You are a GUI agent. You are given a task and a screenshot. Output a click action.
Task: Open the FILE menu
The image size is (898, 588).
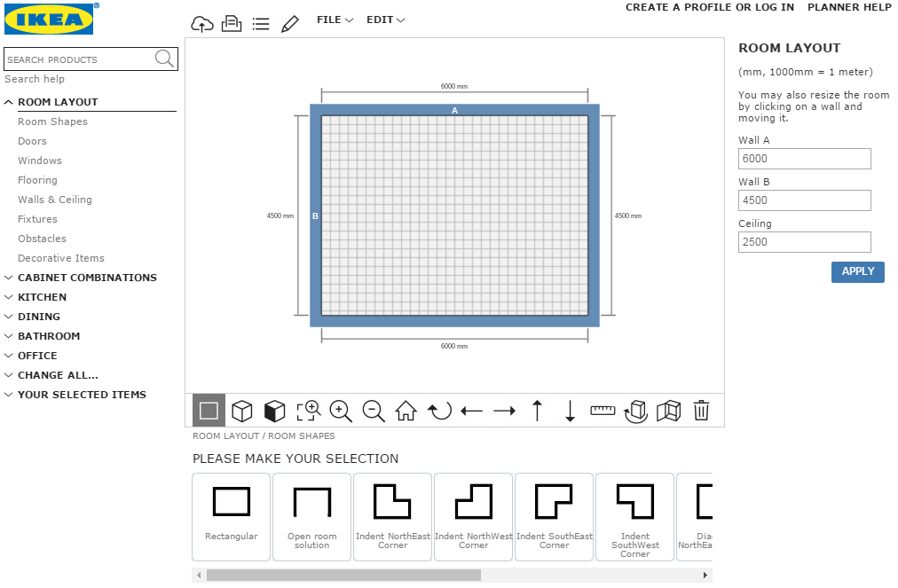coord(335,20)
